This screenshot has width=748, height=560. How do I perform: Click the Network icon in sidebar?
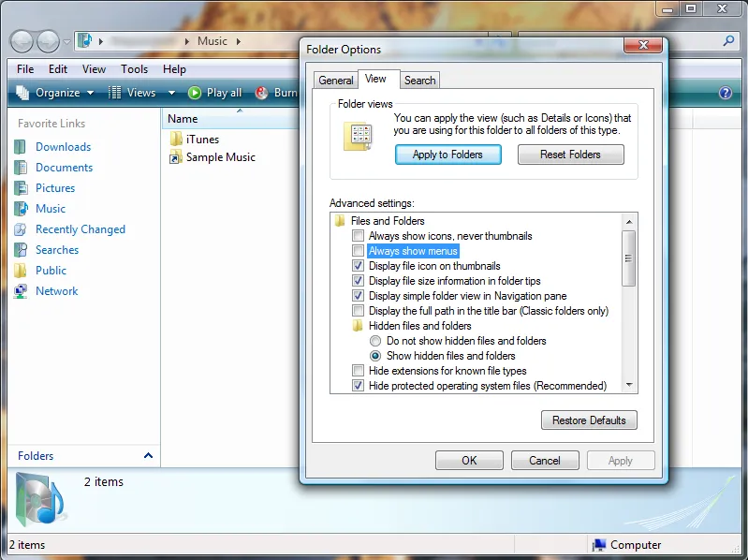(21, 291)
